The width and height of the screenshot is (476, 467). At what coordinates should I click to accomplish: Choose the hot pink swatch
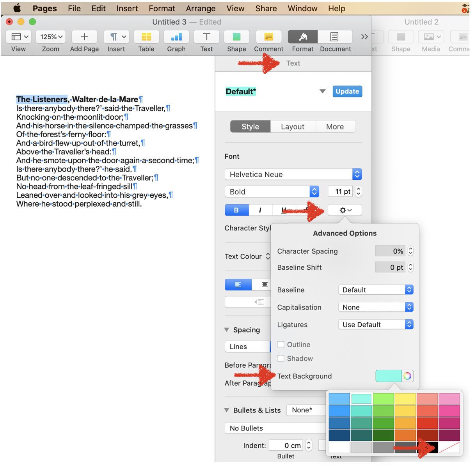[x=449, y=411]
